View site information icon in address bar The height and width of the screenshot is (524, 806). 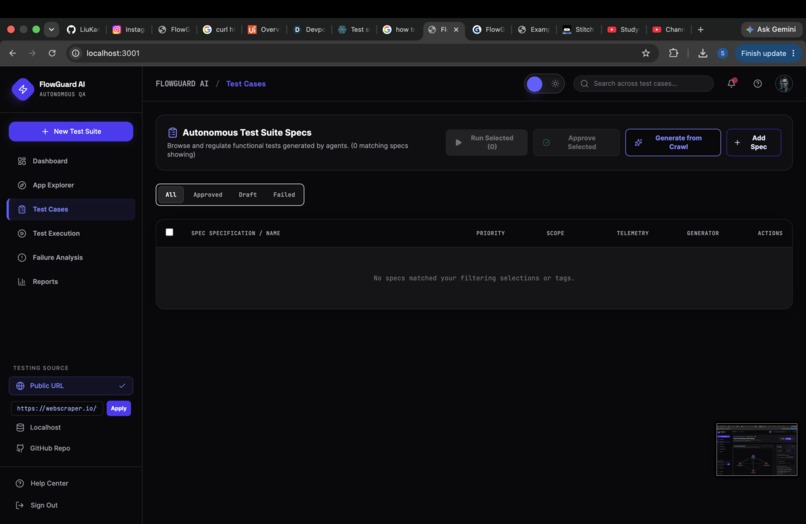point(76,53)
